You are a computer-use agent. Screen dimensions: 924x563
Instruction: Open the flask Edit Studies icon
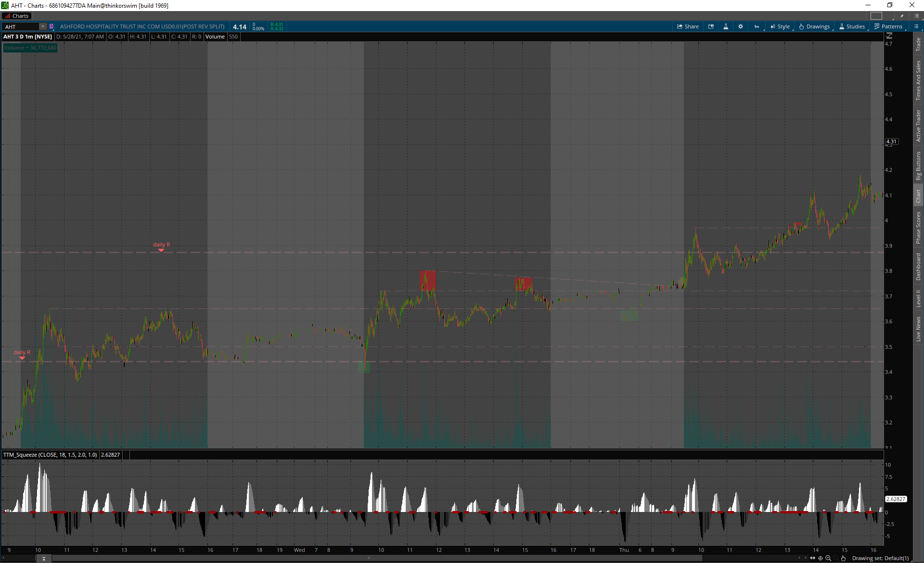point(726,26)
